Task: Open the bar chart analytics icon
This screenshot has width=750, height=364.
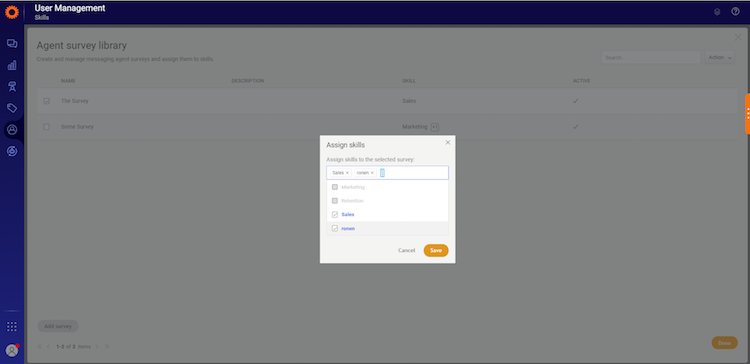Action: click(12, 65)
